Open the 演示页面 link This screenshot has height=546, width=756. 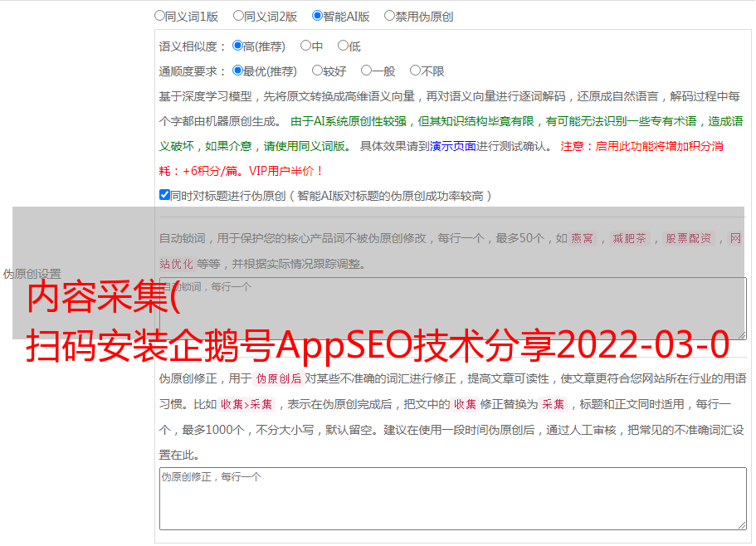tap(452, 146)
